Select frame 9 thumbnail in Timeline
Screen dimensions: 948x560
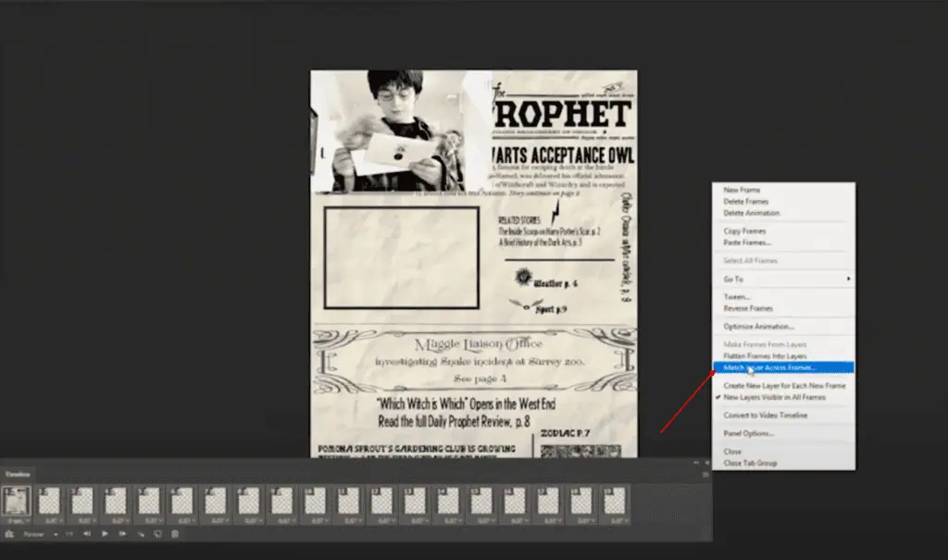[282, 501]
